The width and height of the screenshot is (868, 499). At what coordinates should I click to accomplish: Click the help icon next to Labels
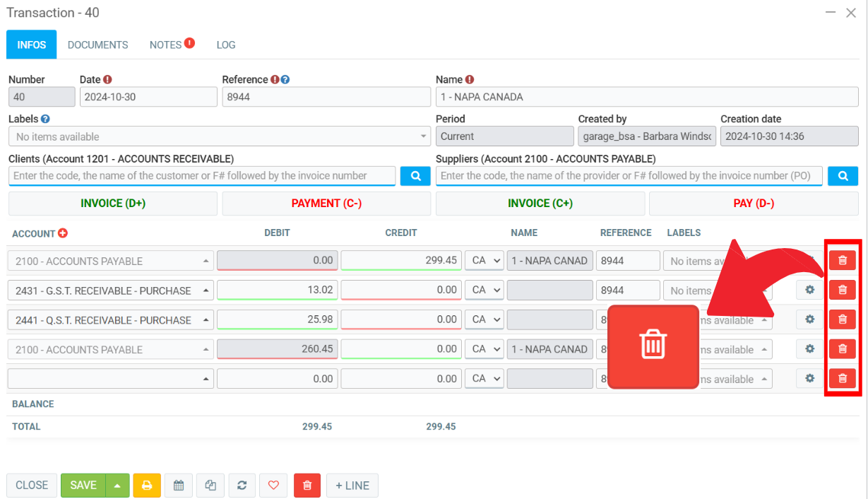[45, 119]
